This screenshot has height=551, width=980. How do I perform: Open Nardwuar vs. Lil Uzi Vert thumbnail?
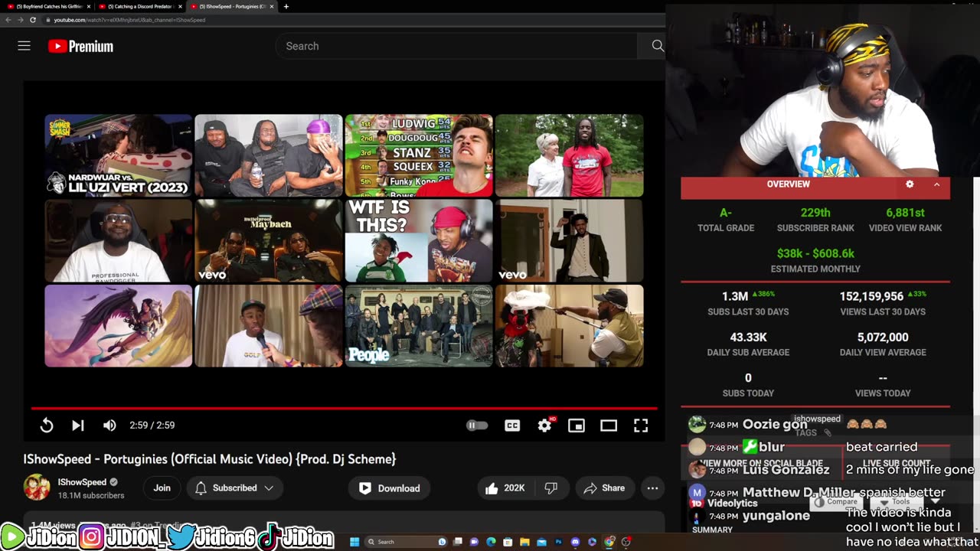click(118, 155)
